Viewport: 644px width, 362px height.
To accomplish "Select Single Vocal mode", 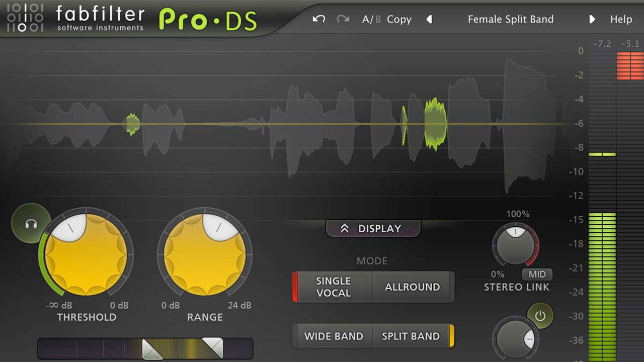I will pos(333,287).
